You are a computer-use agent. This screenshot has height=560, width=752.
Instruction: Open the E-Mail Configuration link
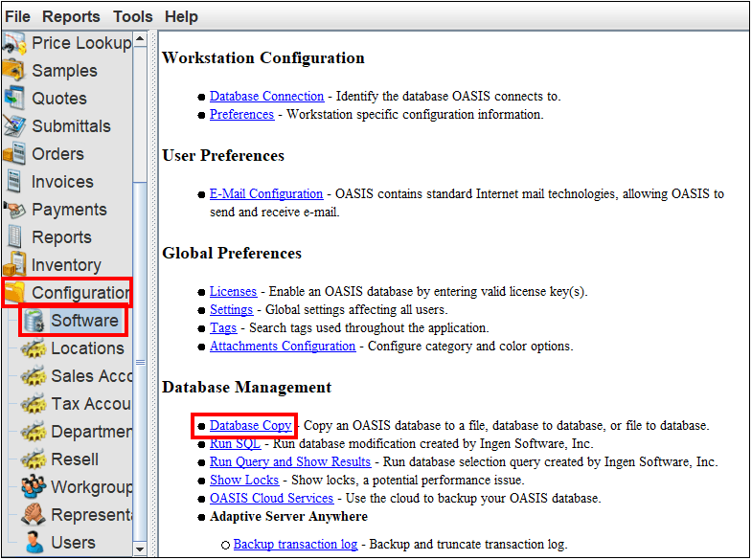click(266, 194)
